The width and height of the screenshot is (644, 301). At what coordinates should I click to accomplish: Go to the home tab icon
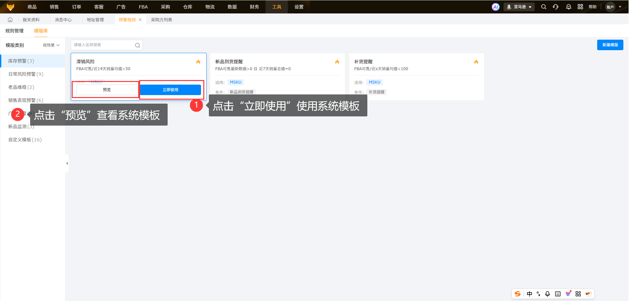pos(10,20)
